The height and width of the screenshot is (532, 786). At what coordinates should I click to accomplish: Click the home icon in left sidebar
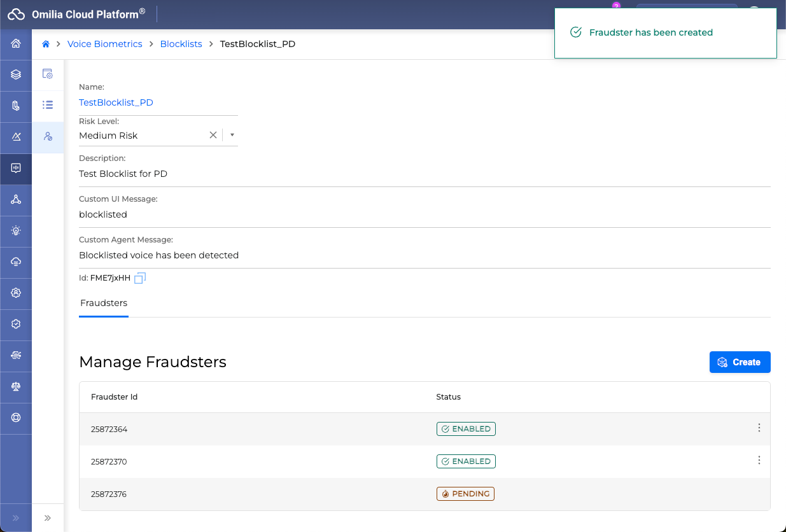tap(16, 44)
